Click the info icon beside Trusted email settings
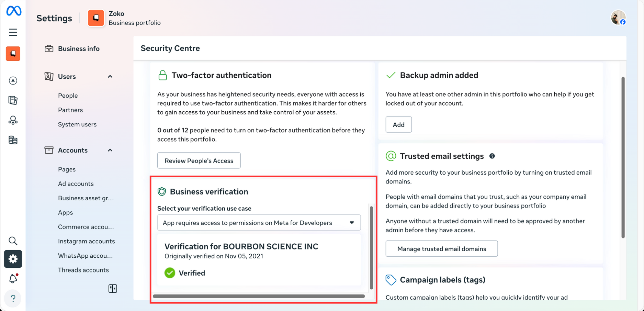Viewport: 644px width, 311px height. tap(492, 156)
